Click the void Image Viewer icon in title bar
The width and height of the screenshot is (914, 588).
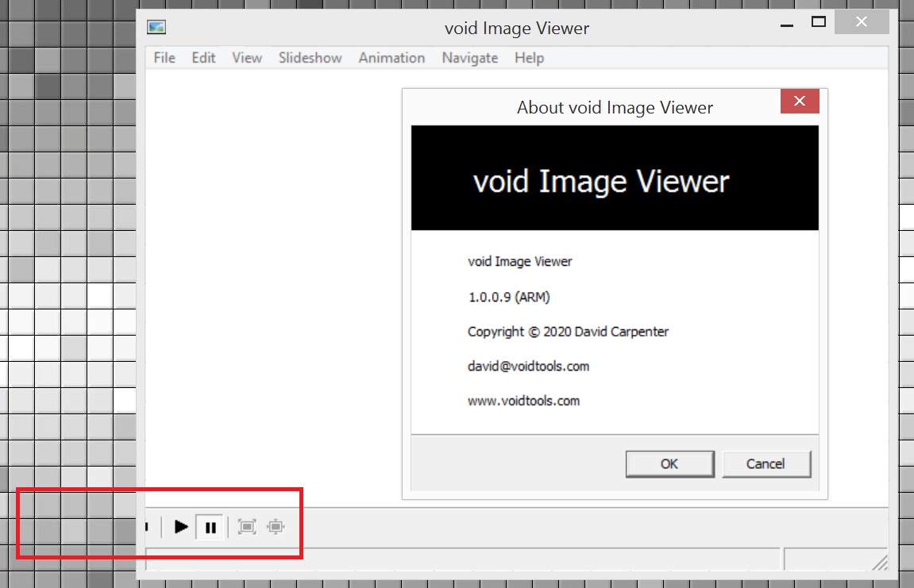(x=157, y=27)
